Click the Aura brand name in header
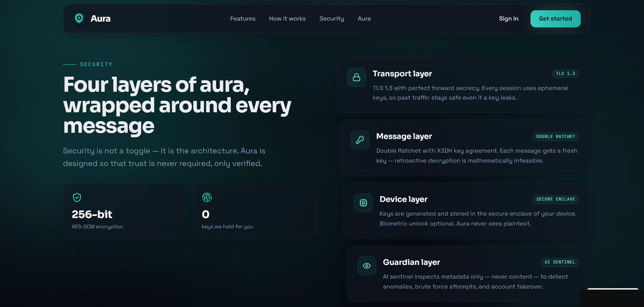This screenshot has width=644, height=307. 101,18
